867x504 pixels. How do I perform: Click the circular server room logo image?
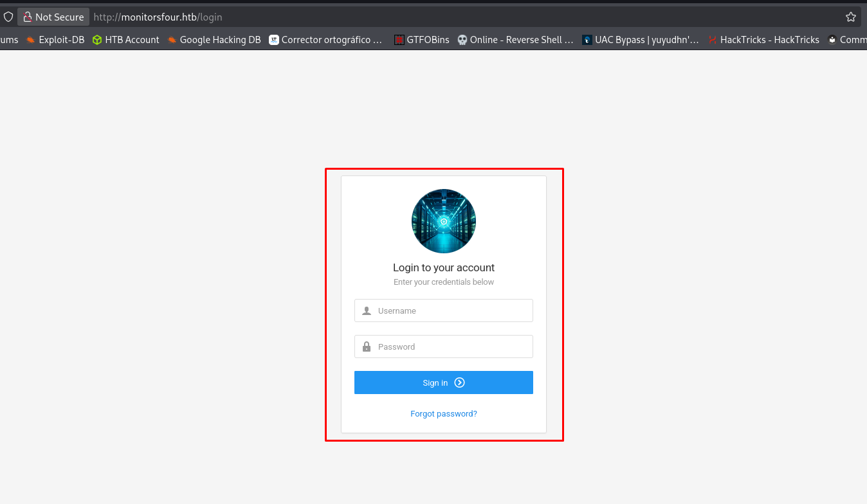tap(444, 221)
